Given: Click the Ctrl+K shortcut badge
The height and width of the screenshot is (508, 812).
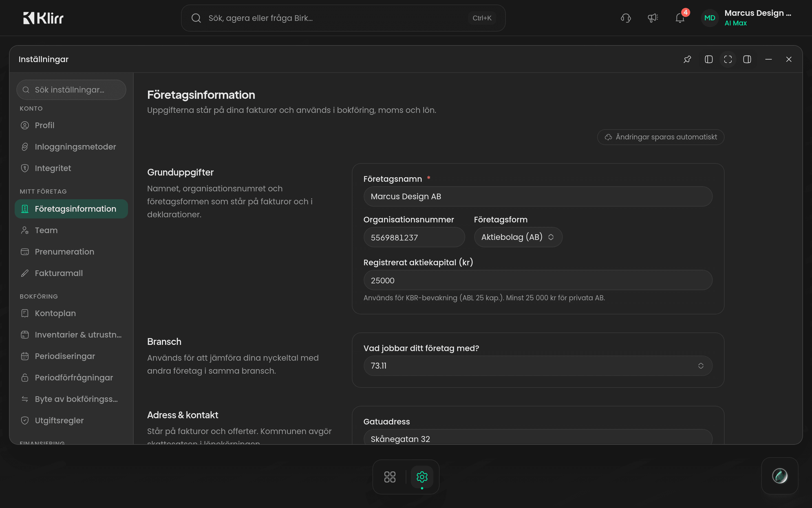Looking at the screenshot, I should (x=482, y=18).
